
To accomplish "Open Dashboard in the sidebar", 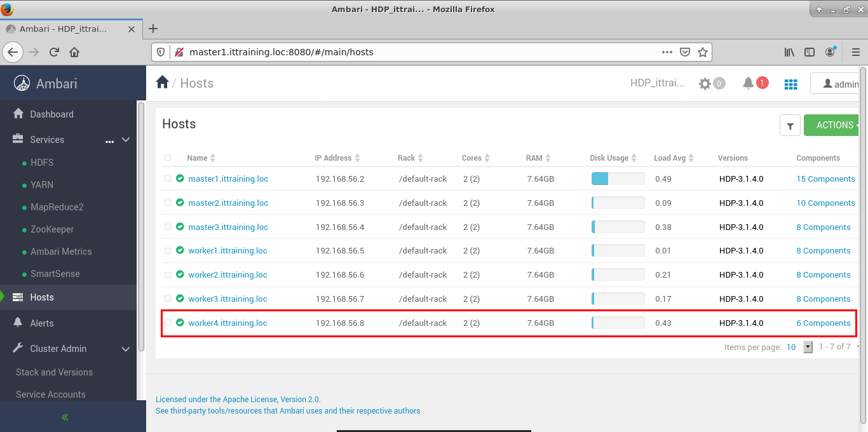I will click(x=51, y=114).
